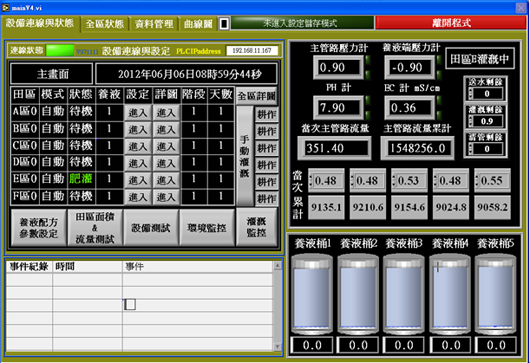Open the 灌溉監控 screen
This screenshot has height=363, width=530.
(257, 227)
